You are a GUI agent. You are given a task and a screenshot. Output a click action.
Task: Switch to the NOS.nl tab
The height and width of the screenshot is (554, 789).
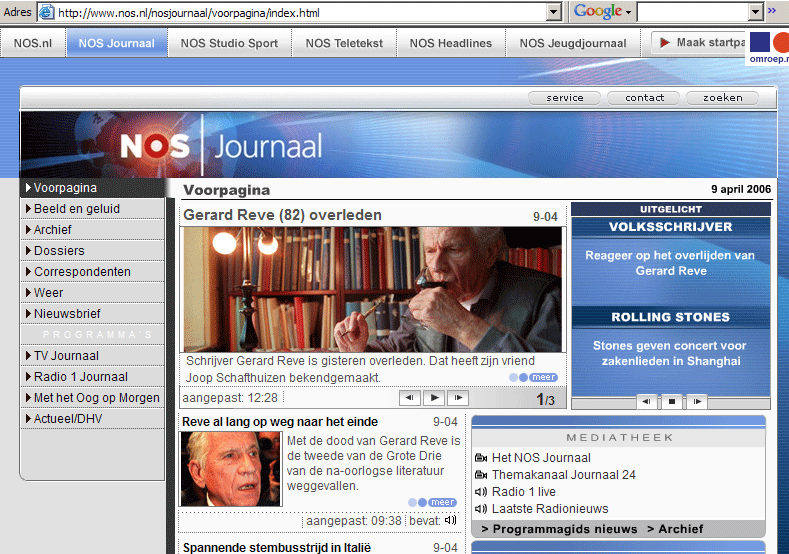tap(33, 43)
